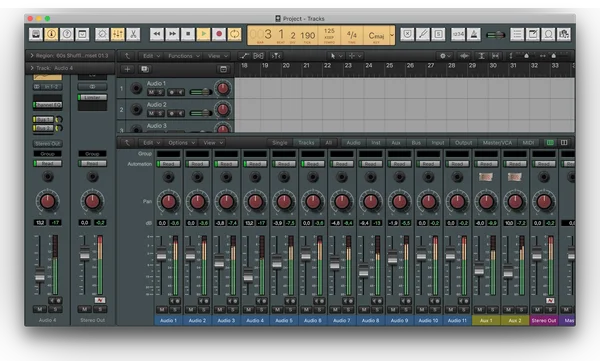
Task: Toggle Global Tracks icon
Action: click(x=223, y=69)
